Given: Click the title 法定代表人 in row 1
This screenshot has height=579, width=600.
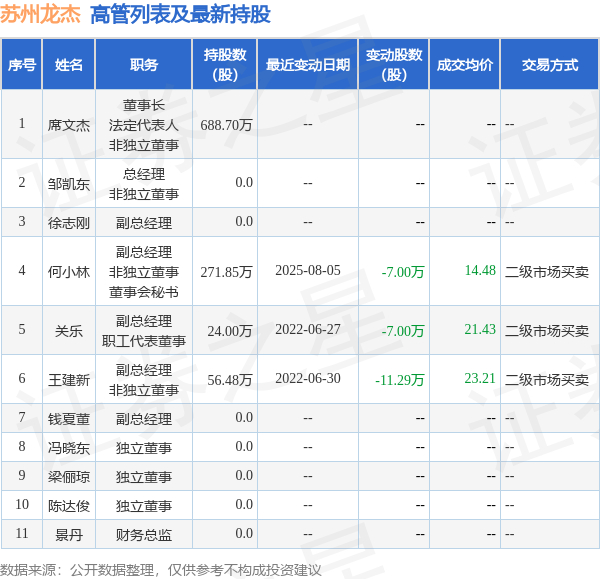Looking at the screenshot, I should (144, 125).
